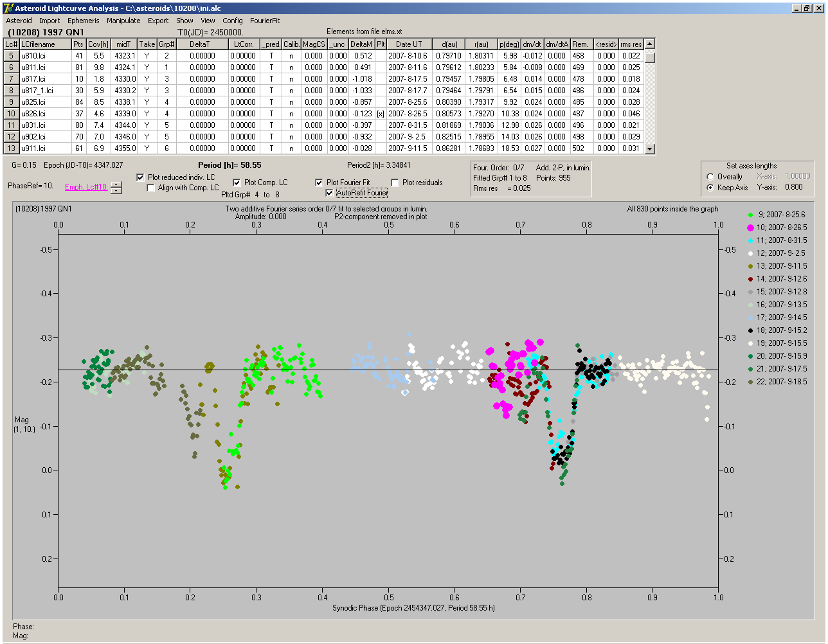Click filename cell u826.lci
This screenshot has height=644, width=828.
pos(45,114)
